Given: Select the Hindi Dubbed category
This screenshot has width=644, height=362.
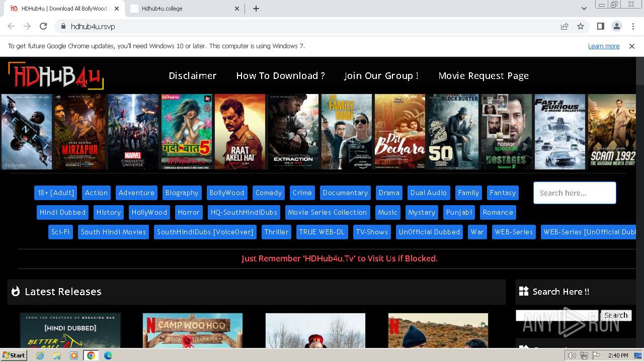Looking at the screenshot, I should pos(63,212).
